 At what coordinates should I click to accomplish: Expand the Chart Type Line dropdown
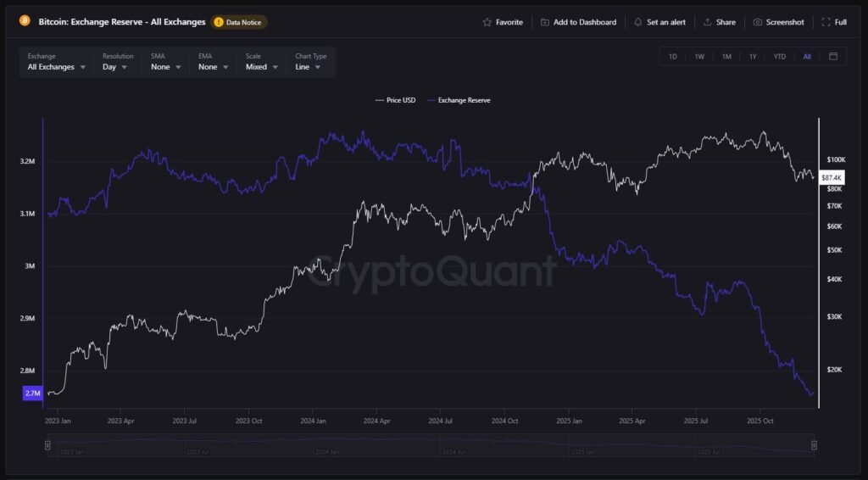coord(309,62)
